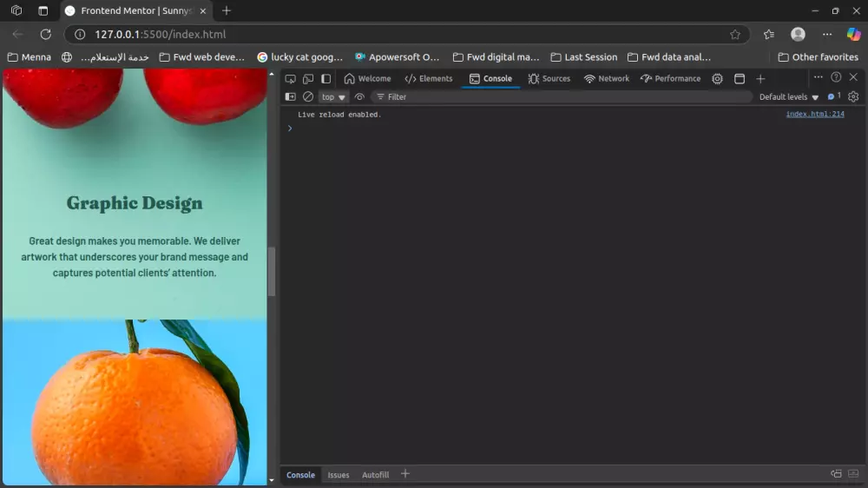Open DevTools customize ellipsis menu

819,77
